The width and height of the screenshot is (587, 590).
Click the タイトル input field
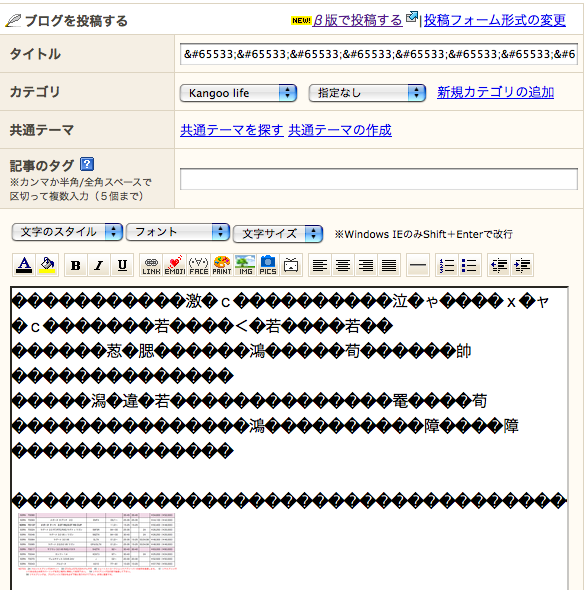pos(379,54)
